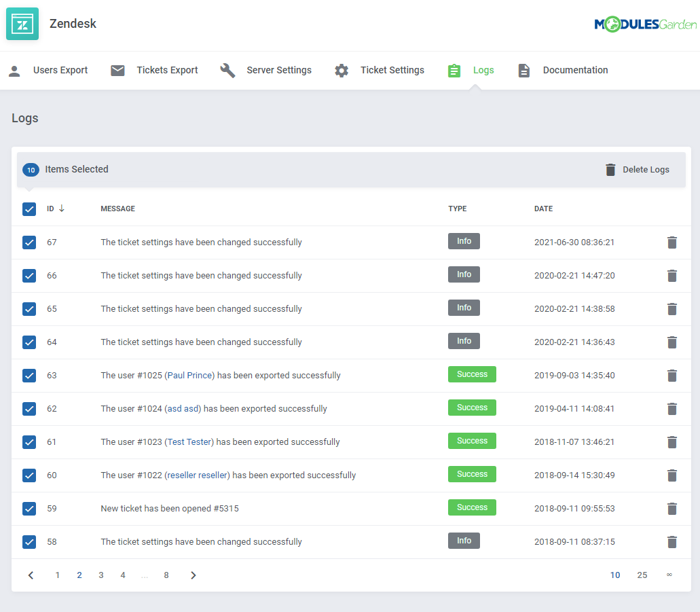The height and width of the screenshot is (612, 700).
Task: Sort by the MESSAGE column header
Action: [x=118, y=209]
